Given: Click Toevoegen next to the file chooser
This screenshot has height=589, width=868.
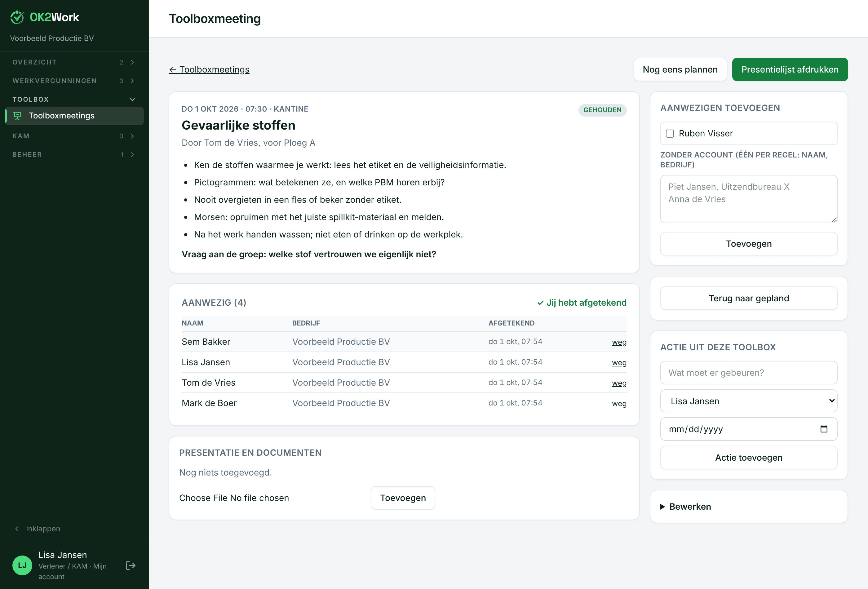Looking at the screenshot, I should point(403,498).
